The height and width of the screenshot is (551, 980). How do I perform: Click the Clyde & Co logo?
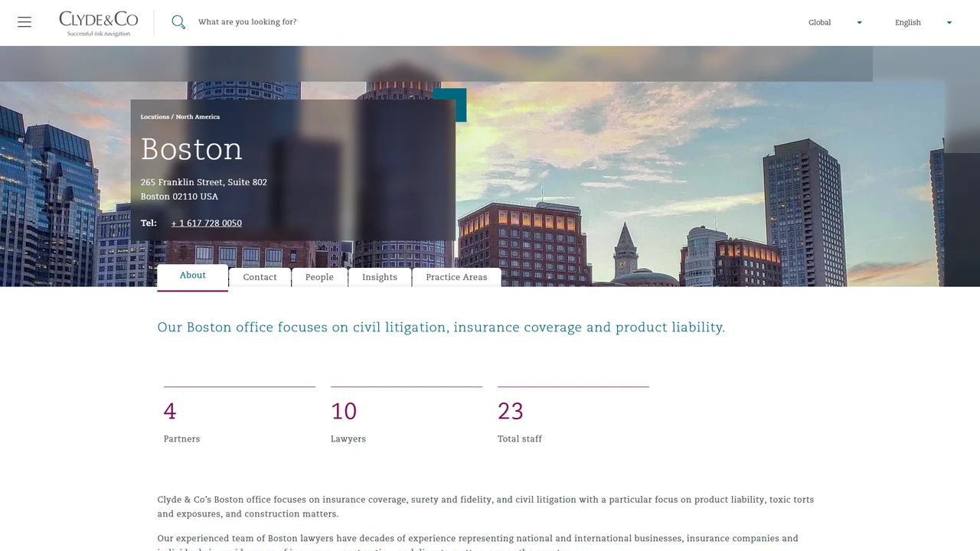[x=99, y=23]
